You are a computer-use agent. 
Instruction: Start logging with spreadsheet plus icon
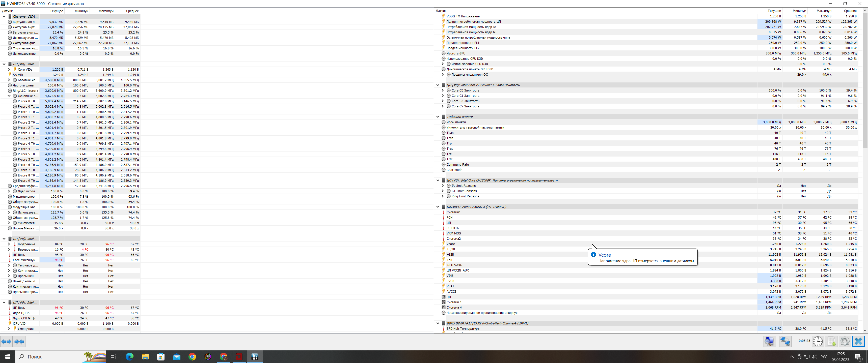(x=831, y=341)
